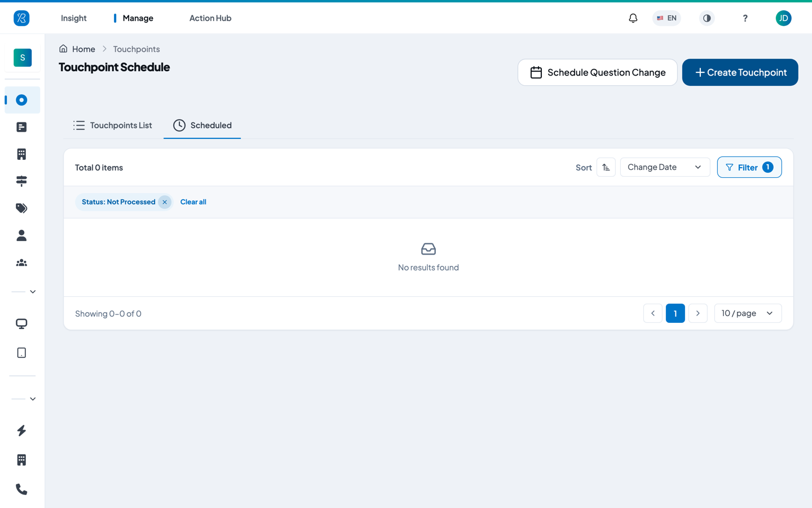The width and height of the screenshot is (812, 508).
Task: Open the 10 / page size dropdown
Action: 748,313
